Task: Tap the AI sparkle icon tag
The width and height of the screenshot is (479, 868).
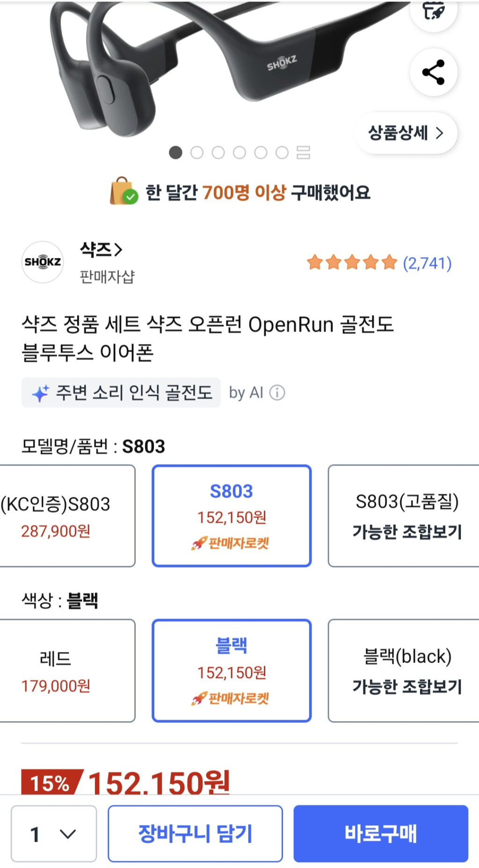Action: pyautogui.click(x=41, y=393)
